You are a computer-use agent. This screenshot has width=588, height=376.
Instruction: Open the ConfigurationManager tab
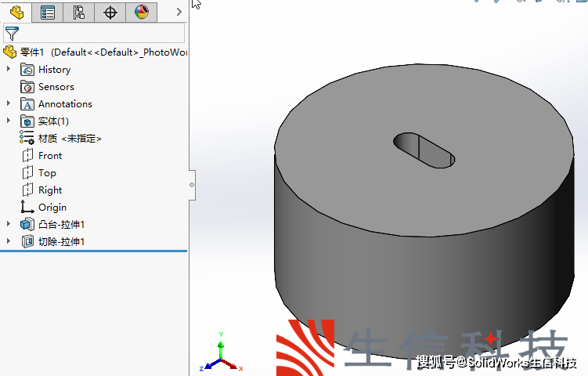(x=79, y=12)
